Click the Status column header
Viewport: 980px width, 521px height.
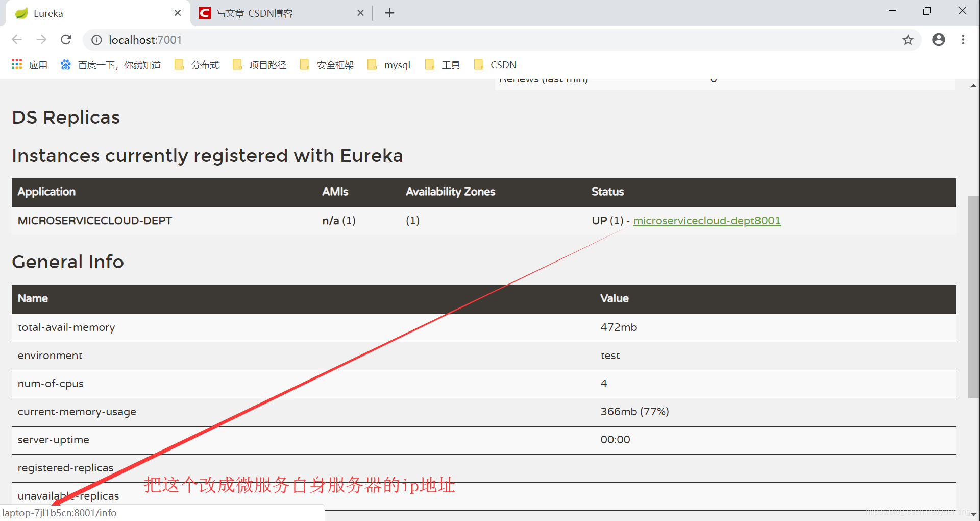pyautogui.click(x=607, y=192)
